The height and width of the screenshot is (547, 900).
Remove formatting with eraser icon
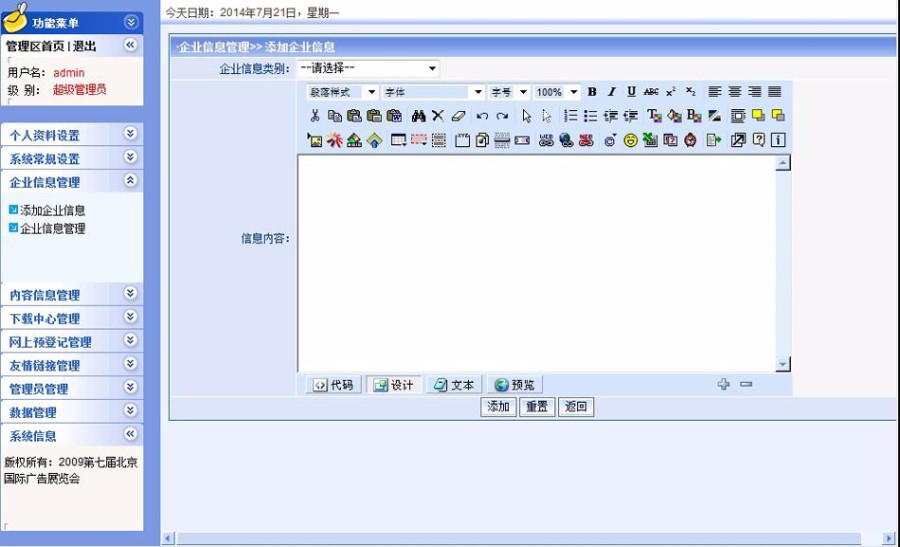click(458, 116)
